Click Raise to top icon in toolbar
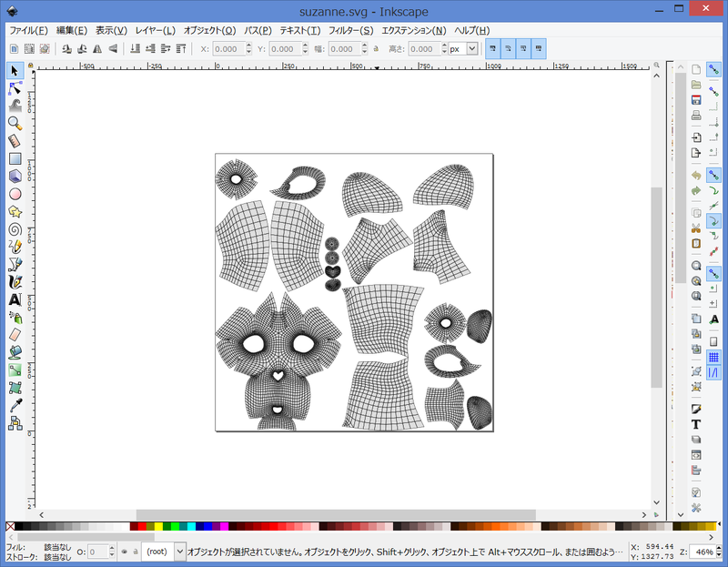This screenshot has width=728, height=567. coord(181,49)
